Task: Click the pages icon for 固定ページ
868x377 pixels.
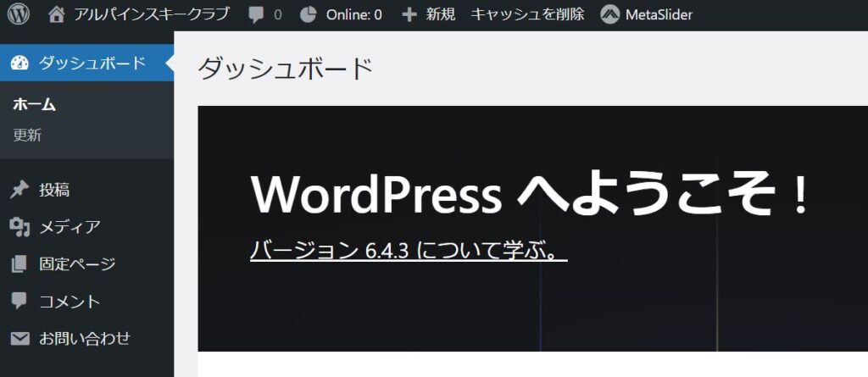Action: click(x=19, y=264)
